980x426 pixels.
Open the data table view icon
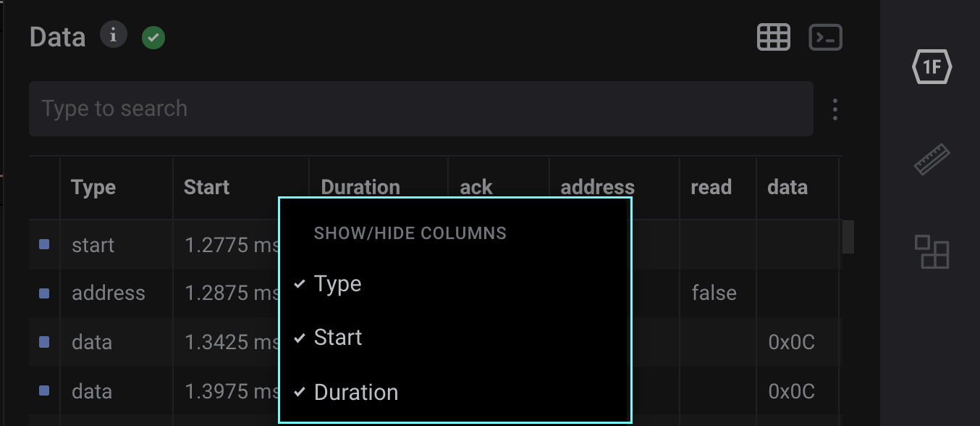click(x=773, y=37)
